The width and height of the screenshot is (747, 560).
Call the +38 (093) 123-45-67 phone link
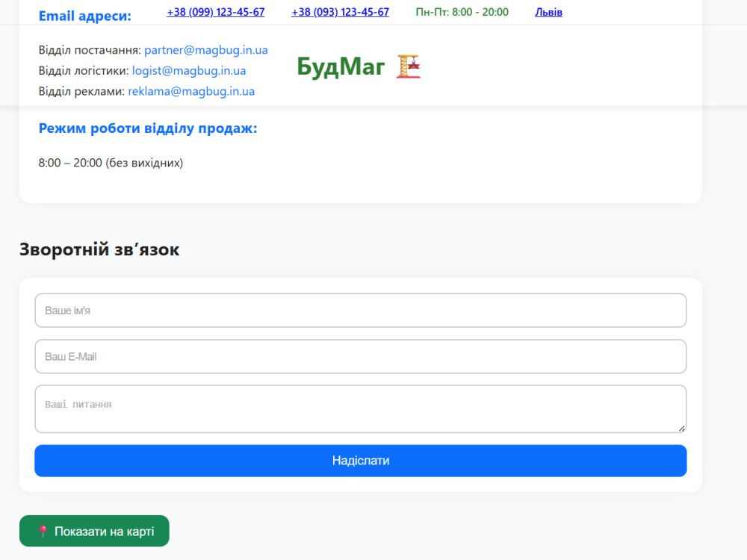pos(340,12)
